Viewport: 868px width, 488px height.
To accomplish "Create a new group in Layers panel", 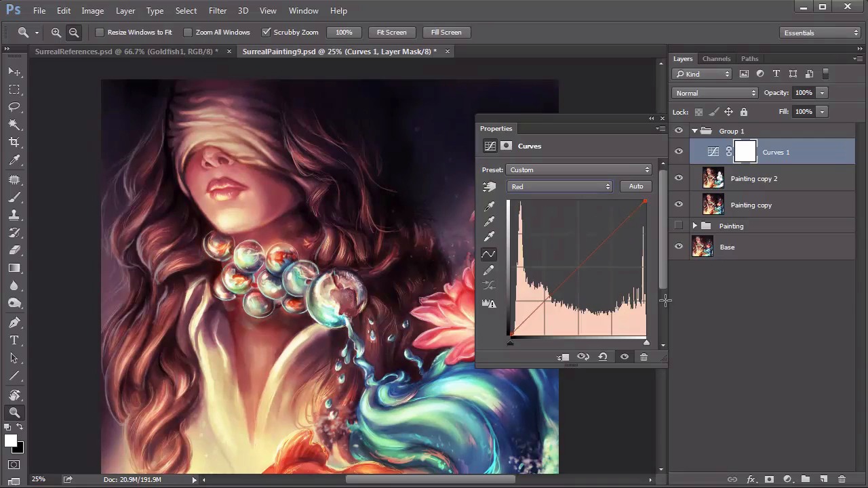I will pos(806,479).
